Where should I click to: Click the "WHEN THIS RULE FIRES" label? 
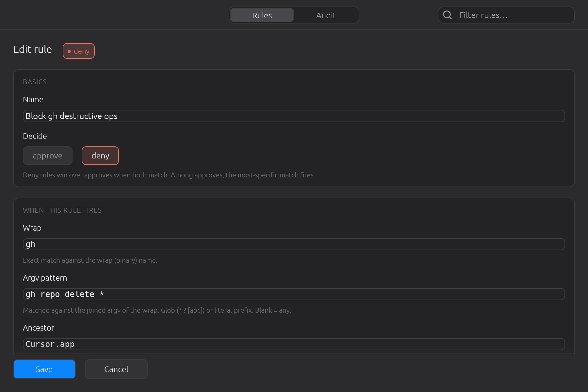[x=62, y=210]
